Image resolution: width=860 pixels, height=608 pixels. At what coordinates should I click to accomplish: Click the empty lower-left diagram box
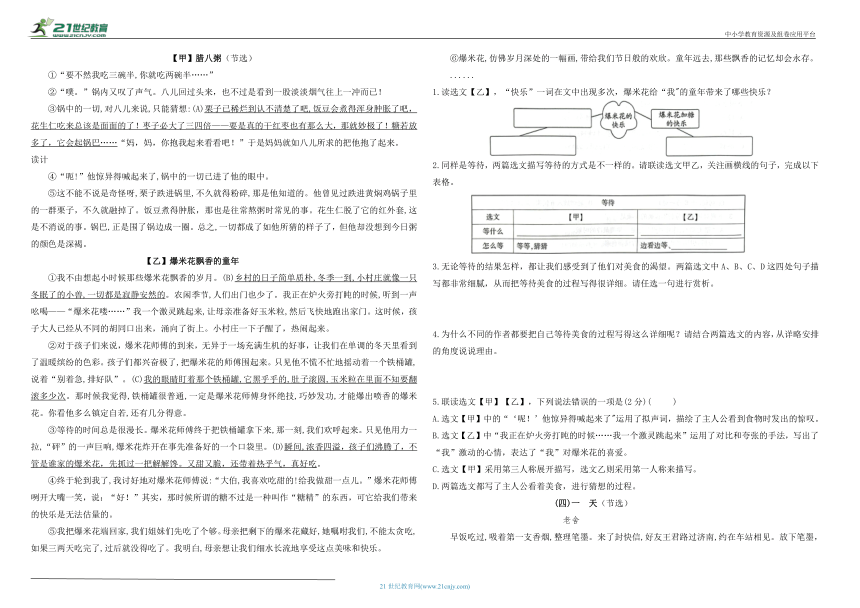[x=533, y=146]
